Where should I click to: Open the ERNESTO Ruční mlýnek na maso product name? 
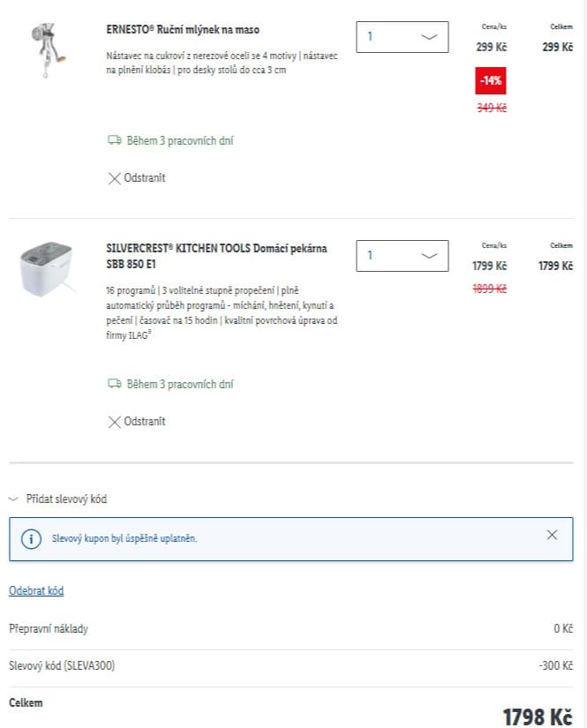pyautogui.click(x=181, y=28)
